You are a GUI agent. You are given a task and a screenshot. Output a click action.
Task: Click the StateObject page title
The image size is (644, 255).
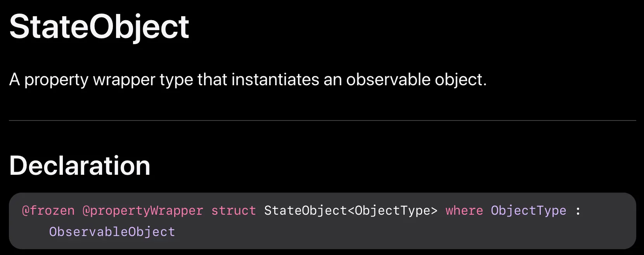99,27
